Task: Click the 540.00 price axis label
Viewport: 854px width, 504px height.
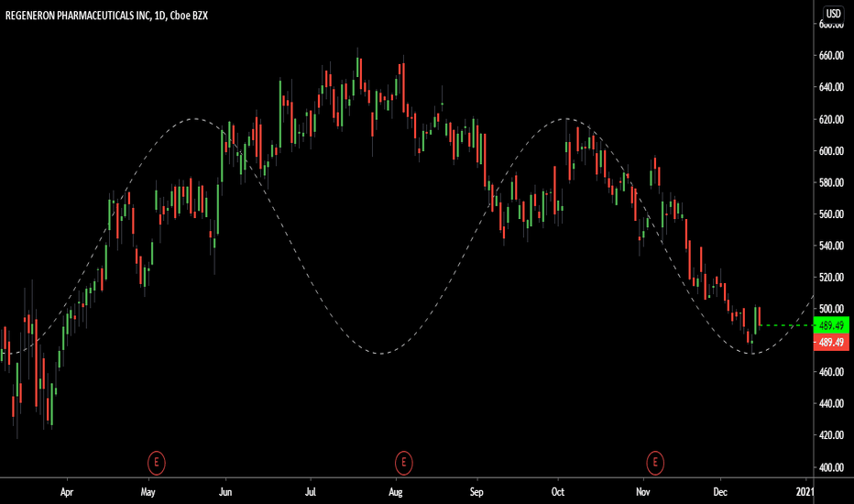Action: (x=832, y=246)
